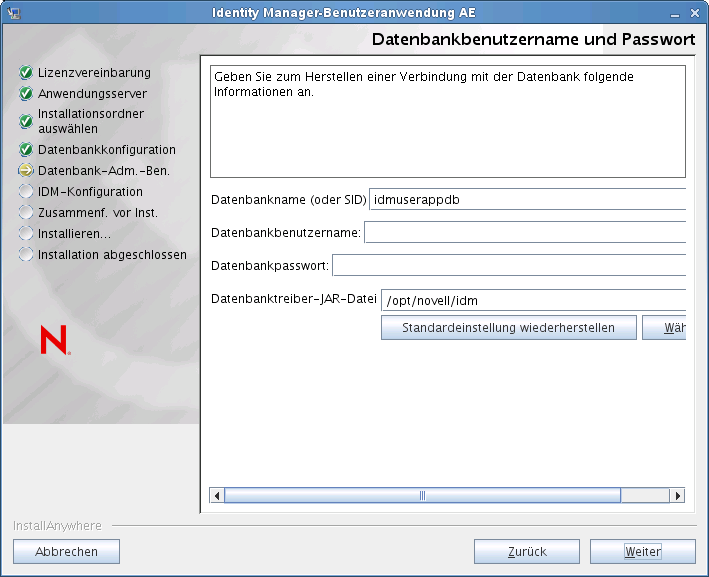709x577 pixels.
Task: Click the red Novell N logo
Action: click(x=55, y=340)
